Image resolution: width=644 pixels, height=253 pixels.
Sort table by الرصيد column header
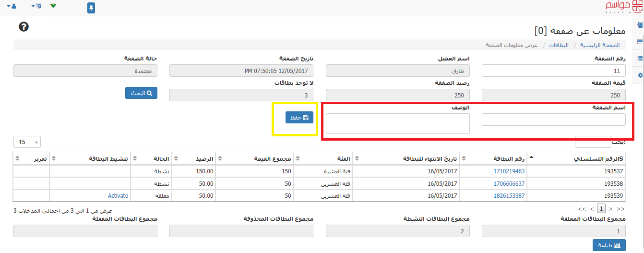click(x=194, y=158)
